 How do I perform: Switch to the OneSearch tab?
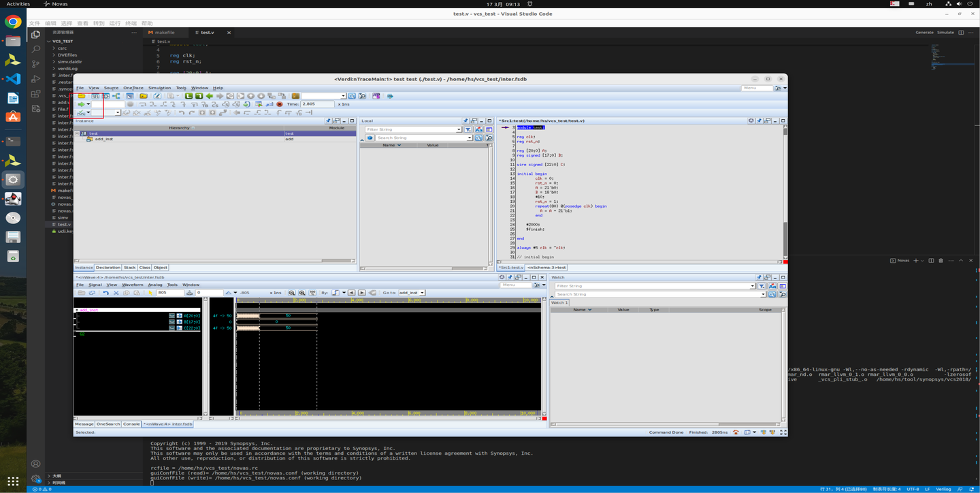click(108, 424)
